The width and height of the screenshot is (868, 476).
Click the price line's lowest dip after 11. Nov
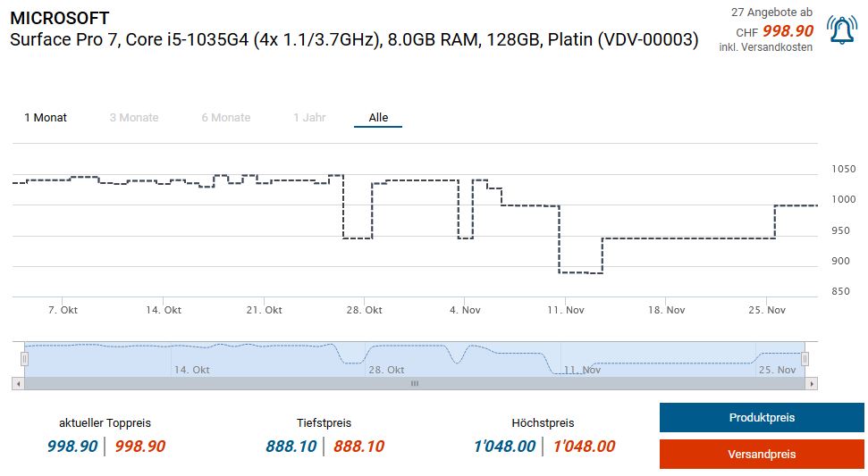581,272
